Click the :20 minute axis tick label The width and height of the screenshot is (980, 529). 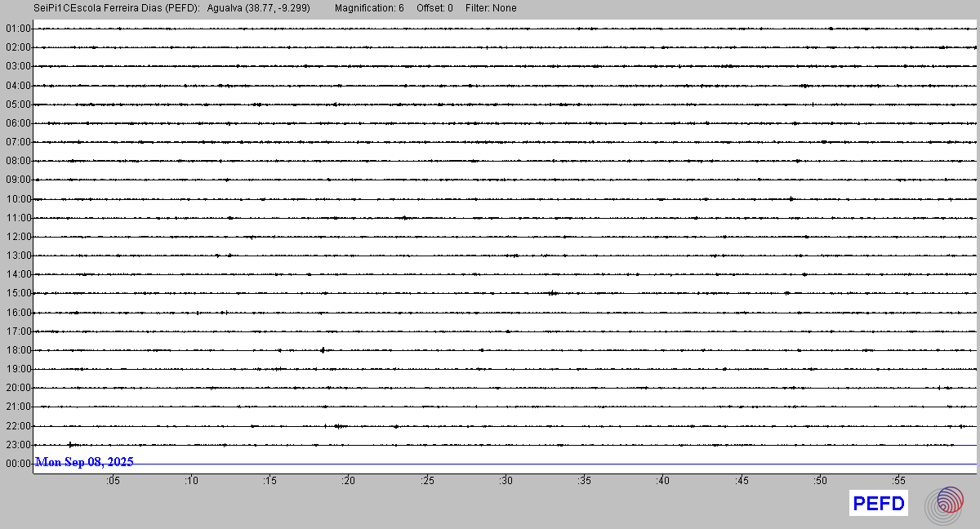point(349,481)
